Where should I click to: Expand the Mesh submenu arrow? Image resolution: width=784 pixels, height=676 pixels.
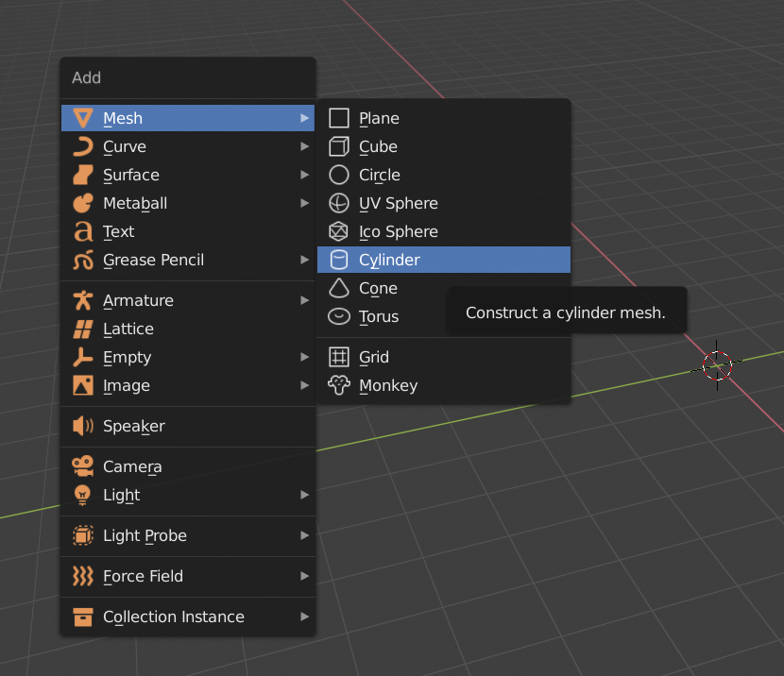click(304, 118)
